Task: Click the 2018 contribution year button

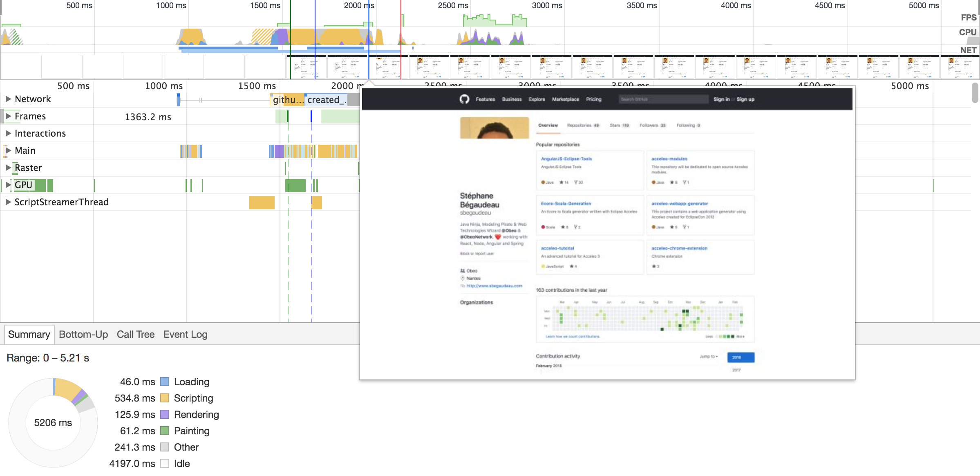Action: [x=741, y=357]
